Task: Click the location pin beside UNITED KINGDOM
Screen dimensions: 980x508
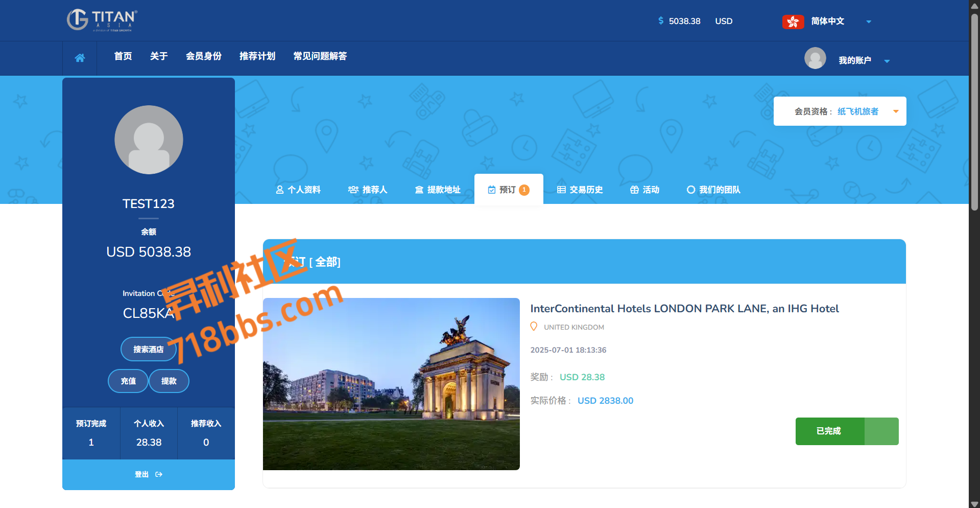Action: (x=534, y=327)
